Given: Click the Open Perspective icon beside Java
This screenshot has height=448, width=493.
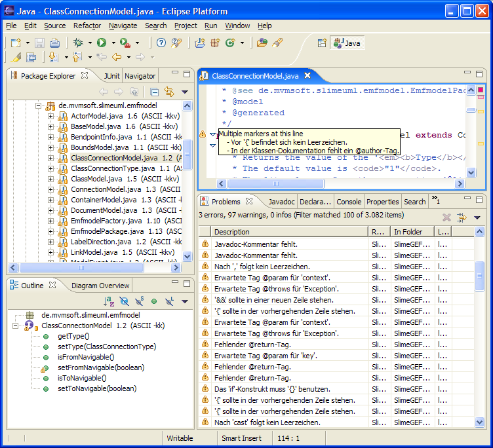Looking at the screenshot, I should click(x=322, y=43).
